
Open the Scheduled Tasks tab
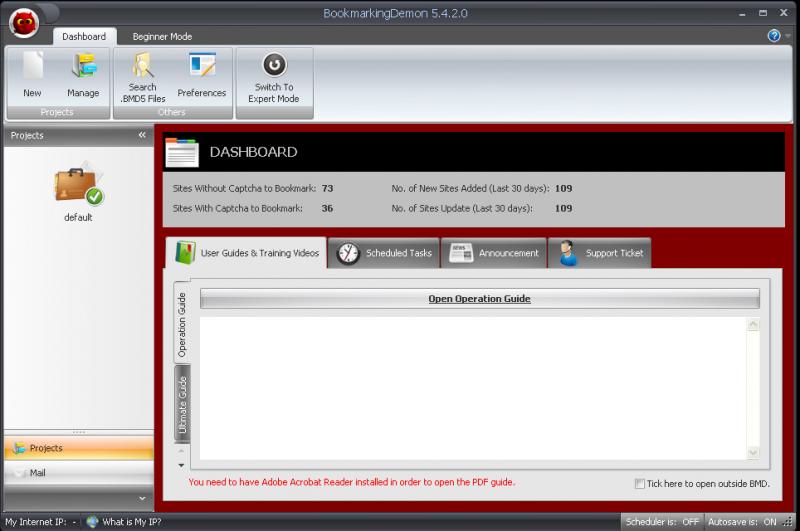pyautogui.click(x=384, y=253)
